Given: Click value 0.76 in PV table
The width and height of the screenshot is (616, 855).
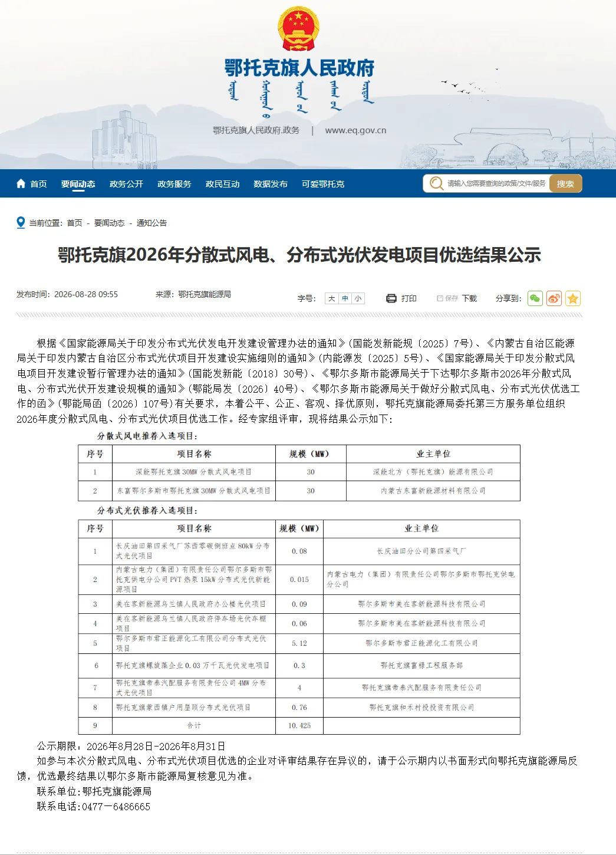Looking at the screenshot, I should tap(299, 708).
